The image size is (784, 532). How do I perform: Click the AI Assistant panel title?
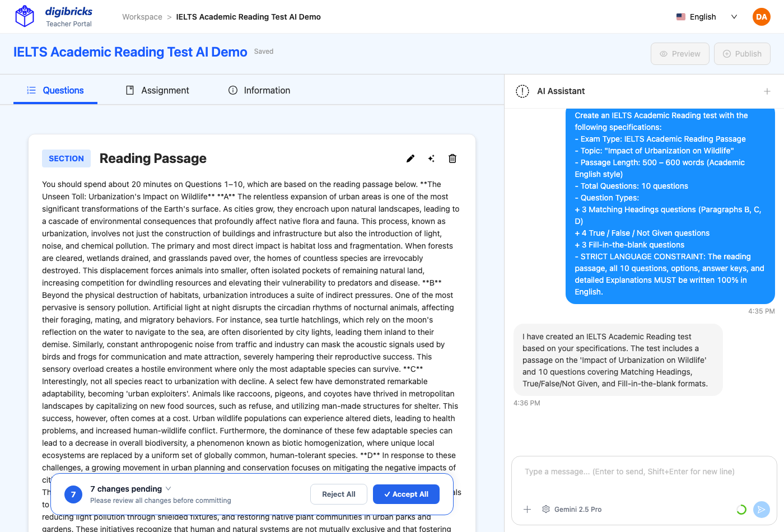[x=561, y=91]
